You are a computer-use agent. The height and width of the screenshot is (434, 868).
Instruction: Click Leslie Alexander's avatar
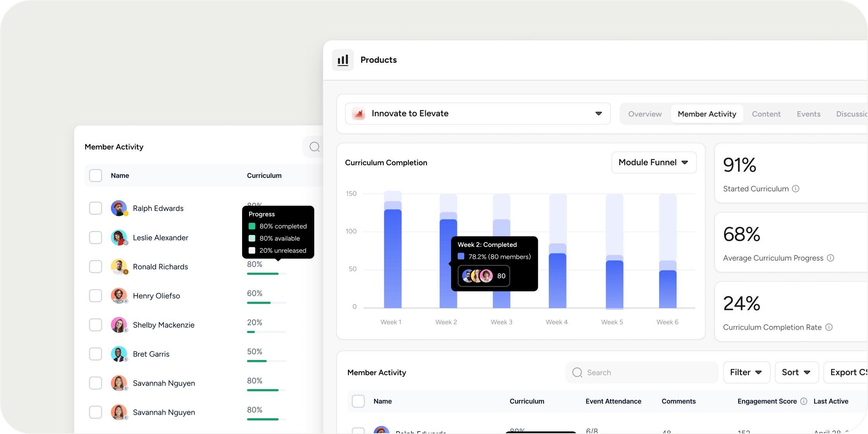[119, 238]
